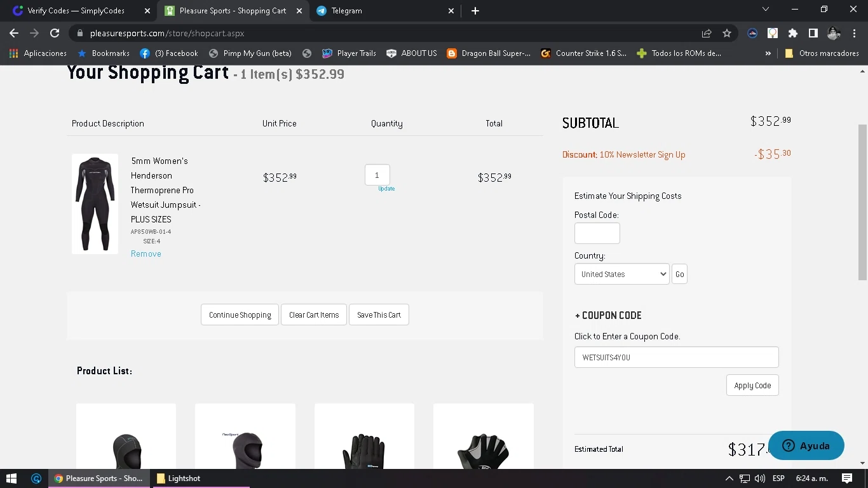This screenshot has width=868, height=488.
Task: Open Player Trails bookmark
Action: tap(349, 53)
